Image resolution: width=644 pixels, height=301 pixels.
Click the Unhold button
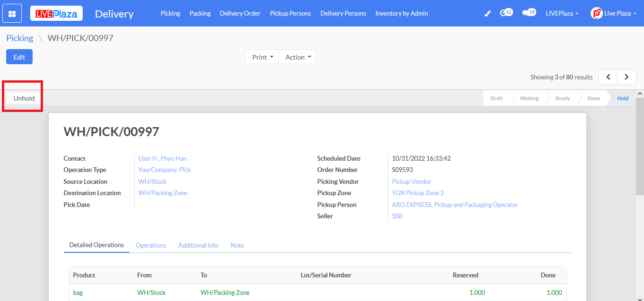tap(24, 98)
